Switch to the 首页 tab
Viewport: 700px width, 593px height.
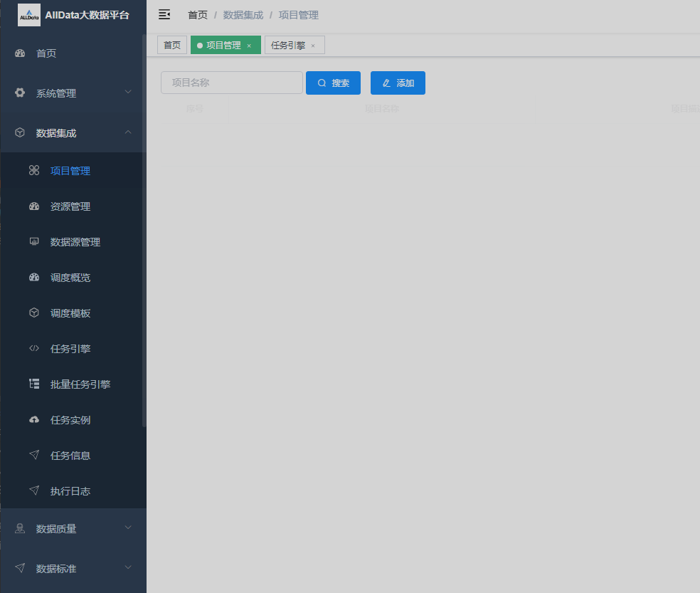[x=172, y=46]
